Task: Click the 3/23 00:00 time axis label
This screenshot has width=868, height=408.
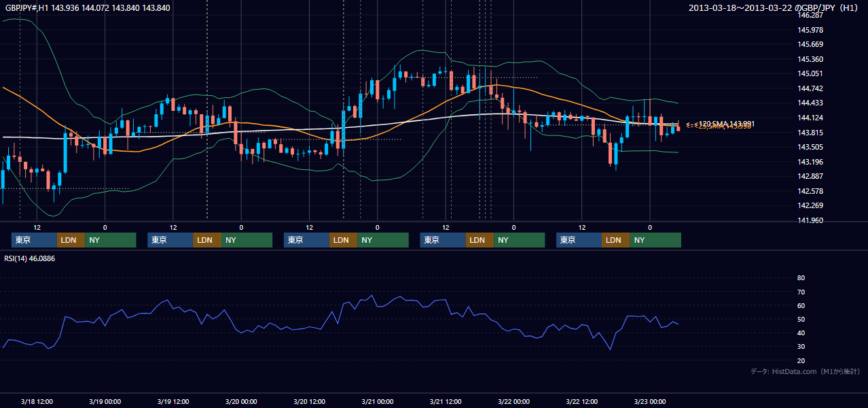Action: [x=650, y=401]
